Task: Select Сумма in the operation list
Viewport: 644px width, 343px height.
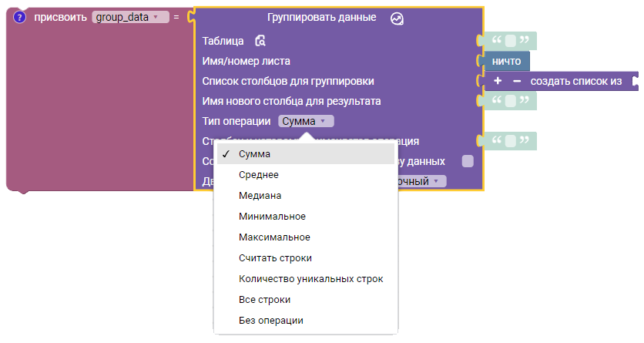Action: coord(306,154)
